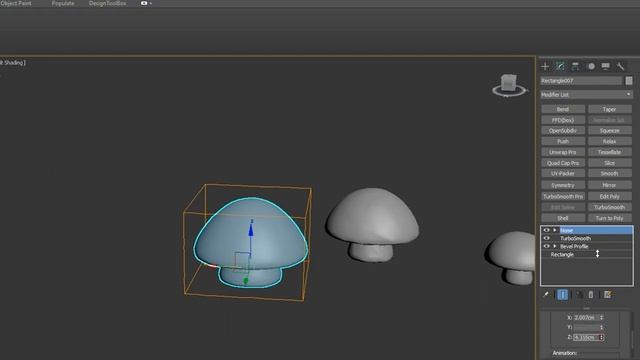Click the Y strength value field
Viewport: 640px width, 360px height.
586,327
